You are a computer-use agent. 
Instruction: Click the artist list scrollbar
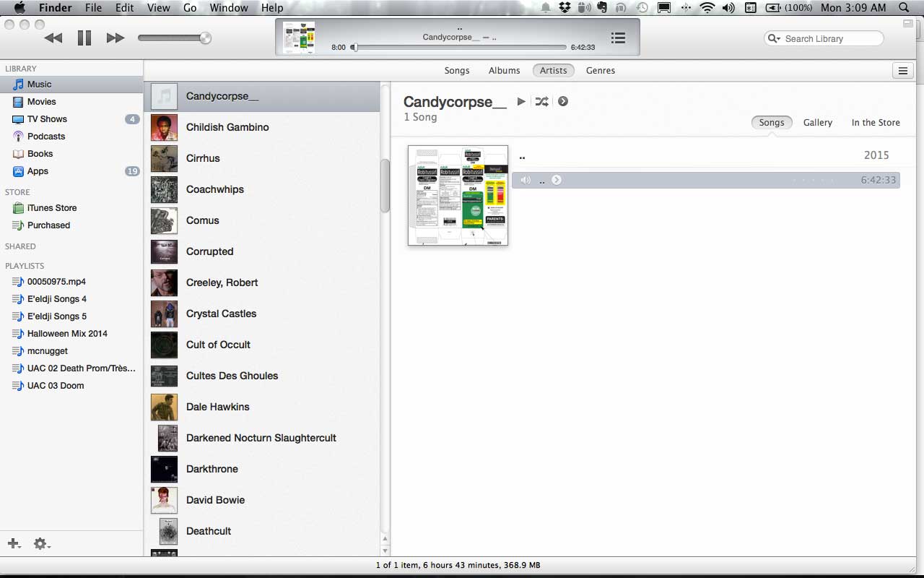click(x=385, y=185)
